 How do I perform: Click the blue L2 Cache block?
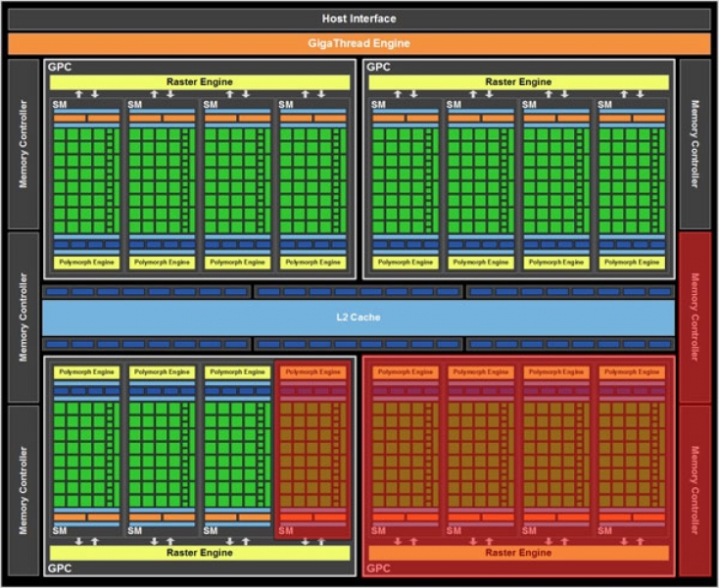[x=359, y=317]
